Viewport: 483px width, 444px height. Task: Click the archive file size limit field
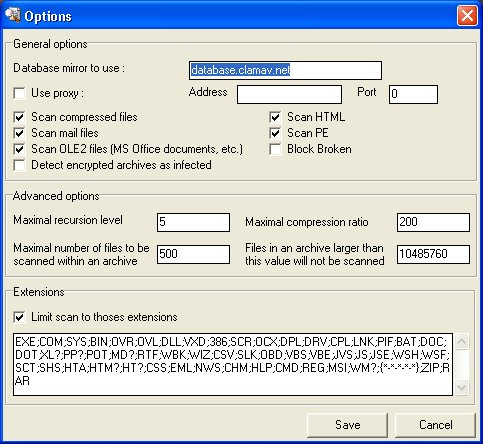pos(433,254)
